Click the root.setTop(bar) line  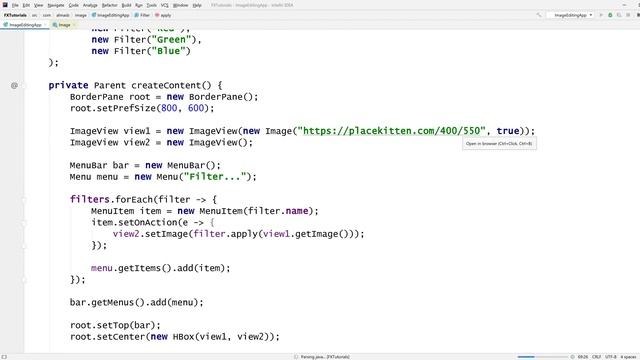point(116,325)
